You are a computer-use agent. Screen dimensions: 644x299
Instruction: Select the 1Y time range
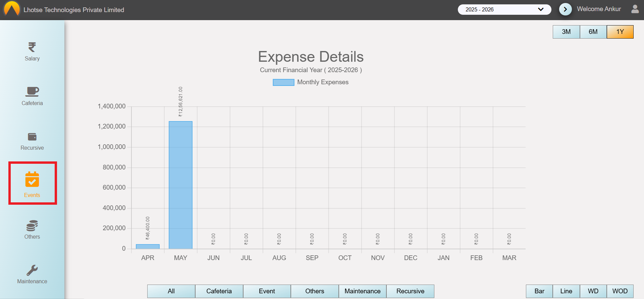coord(620,32)
